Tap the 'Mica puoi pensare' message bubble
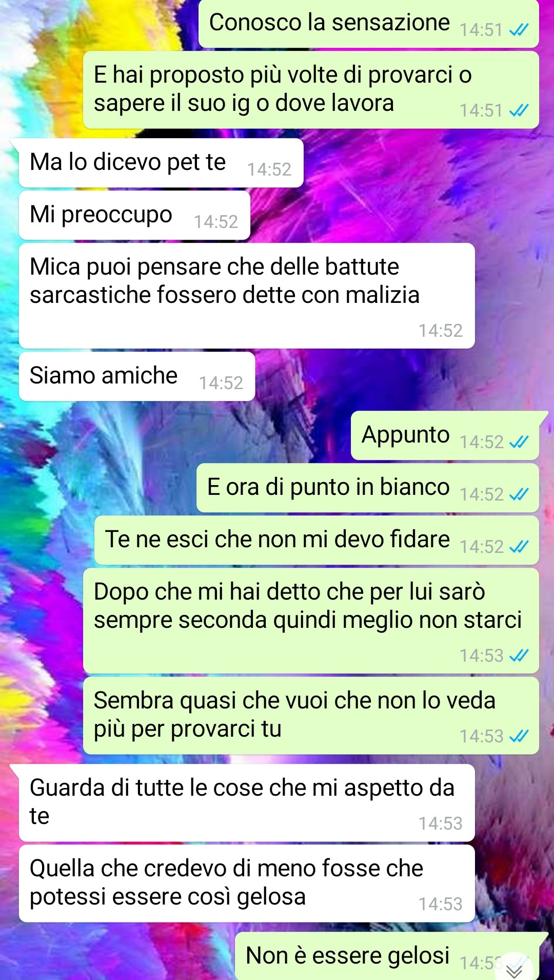The height and width of the screenshot is (980, 554). 247,296
